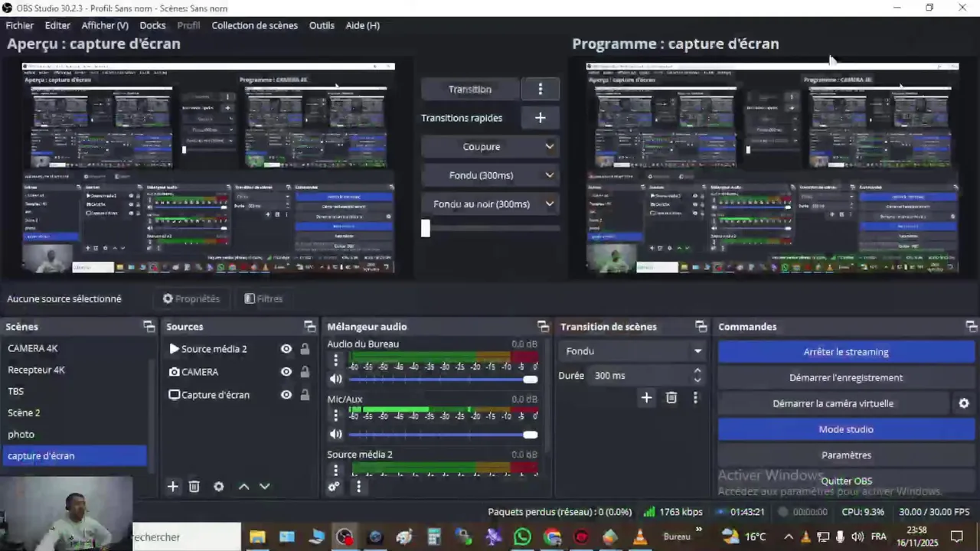
Task: Open Audio du Bureau options menu
Action: (x=335, y=360)
